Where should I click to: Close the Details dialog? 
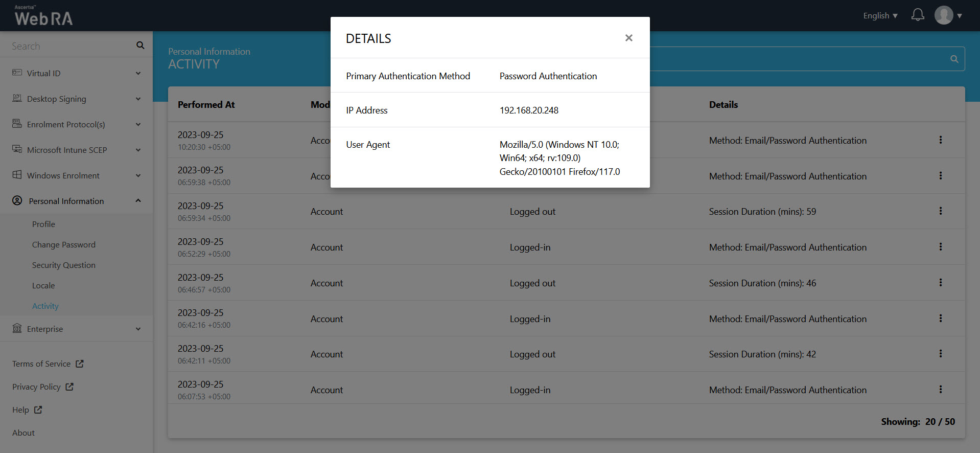[x=628, y=38]
